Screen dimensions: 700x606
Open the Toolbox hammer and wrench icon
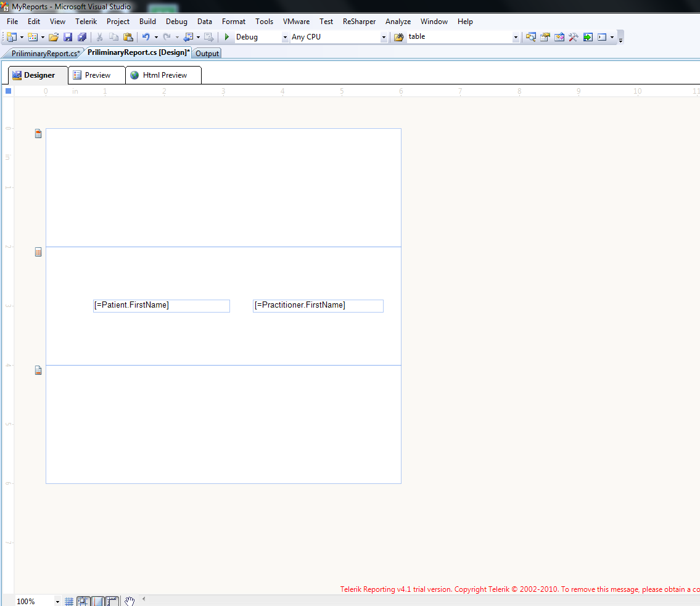click(x=574, y=37)
